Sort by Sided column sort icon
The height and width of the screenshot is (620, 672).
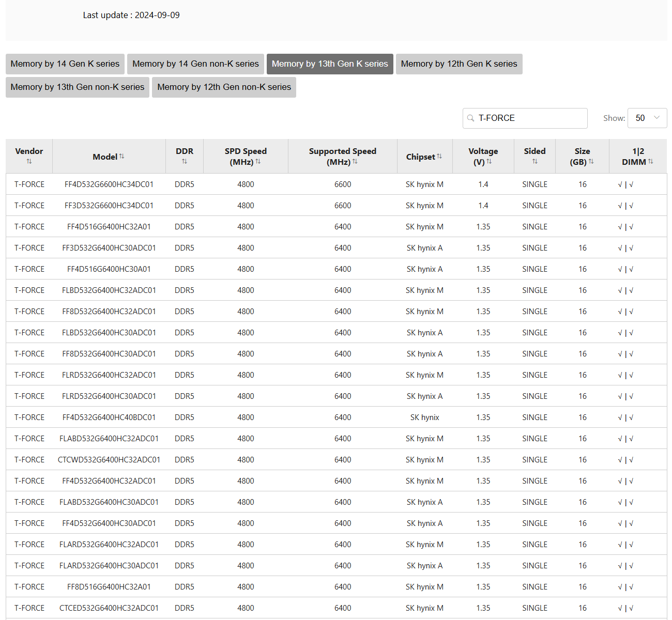coord(535,162)
